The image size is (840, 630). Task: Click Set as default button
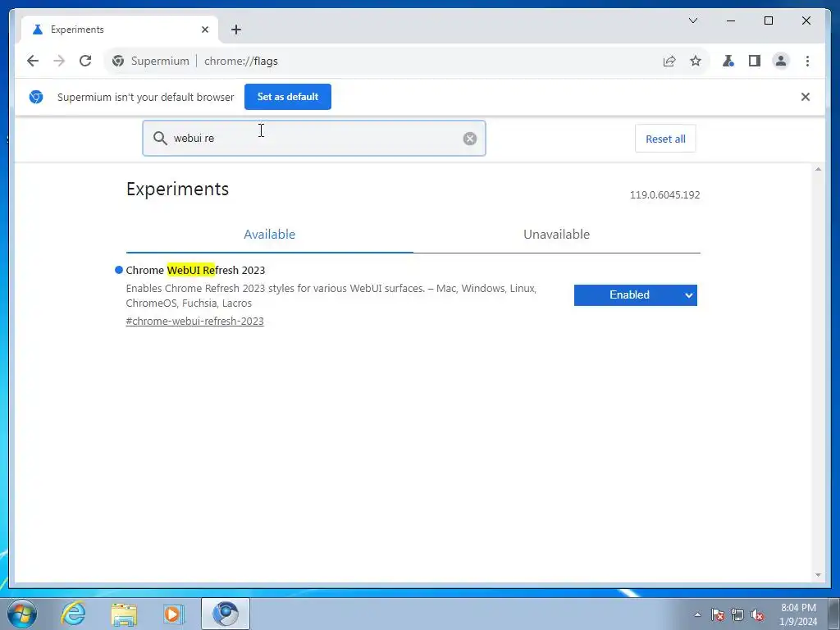288,97
